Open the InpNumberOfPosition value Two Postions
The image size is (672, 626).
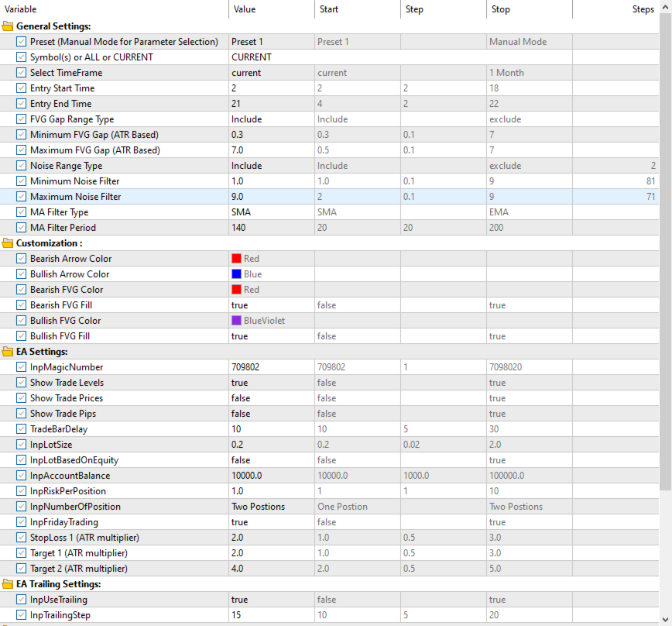tap(272, 507)
